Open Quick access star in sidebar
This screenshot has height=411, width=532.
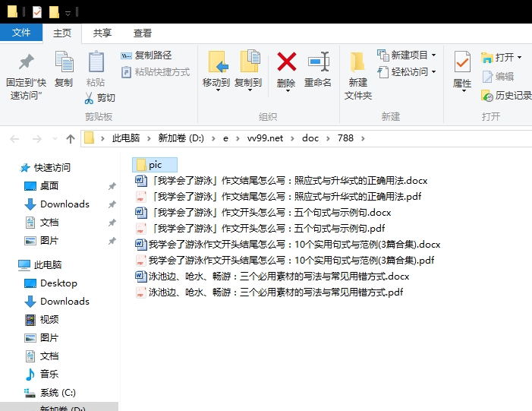pyautogui.click(x=25, y=168)
